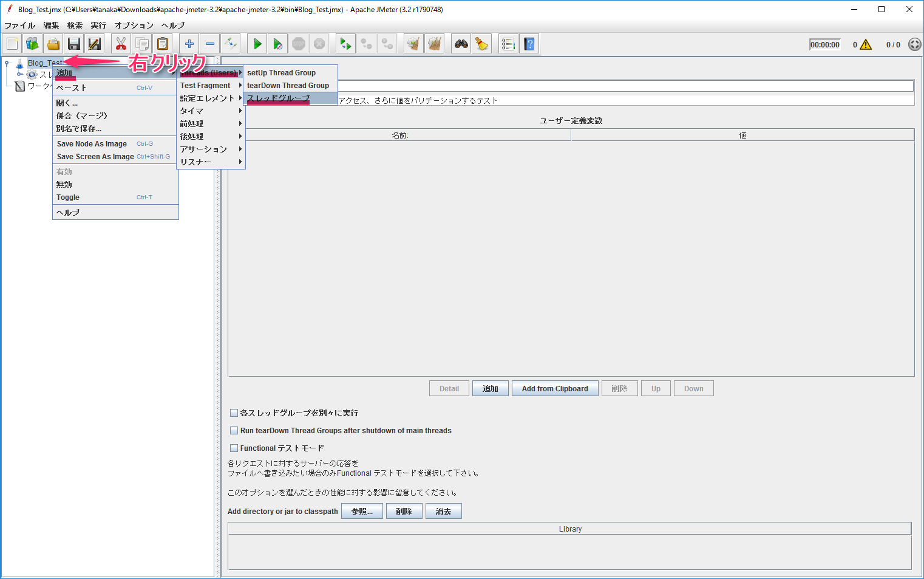
Task: Open Help with the question mark icon
Action: coord(529,44)
